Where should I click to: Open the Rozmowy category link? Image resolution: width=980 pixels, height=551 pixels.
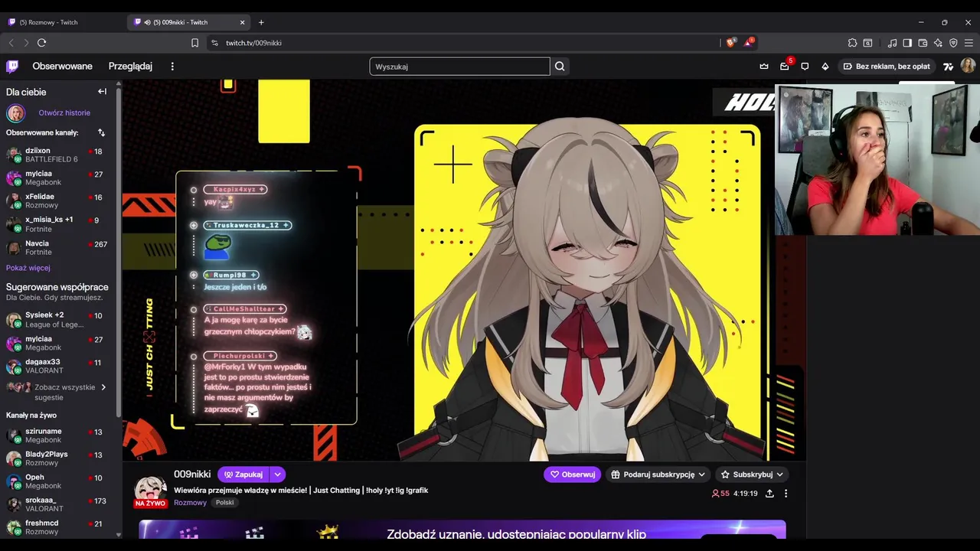(x=190, y=503)
